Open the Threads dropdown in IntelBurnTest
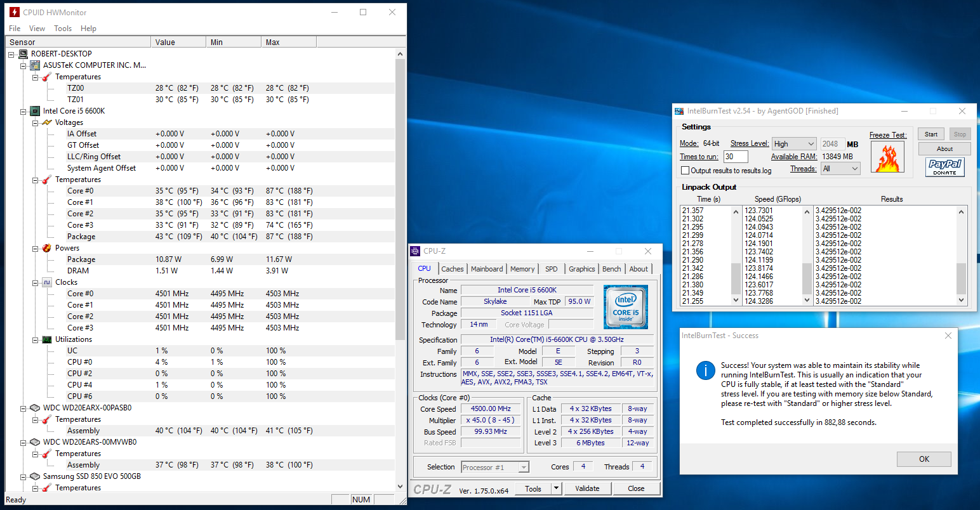Viewport: 980px width, 510px height. [840, 169]
